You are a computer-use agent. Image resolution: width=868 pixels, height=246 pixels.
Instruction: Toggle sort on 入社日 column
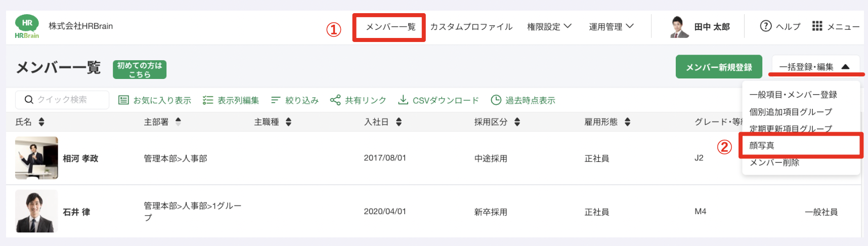click(399, 122)
